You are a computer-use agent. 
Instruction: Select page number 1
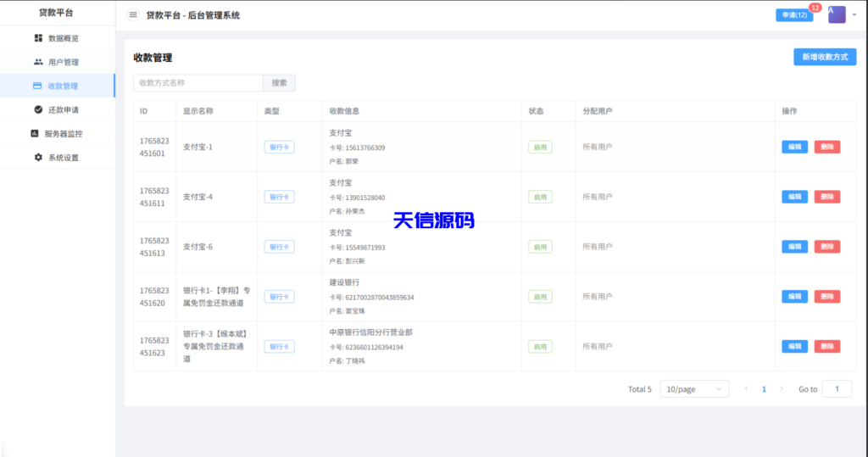coord(764,389)
